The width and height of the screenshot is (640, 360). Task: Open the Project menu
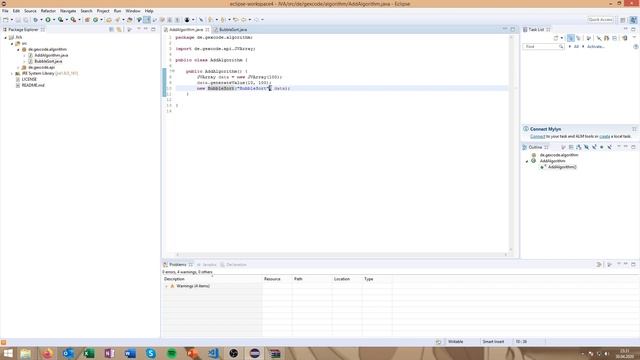[103, 11]
